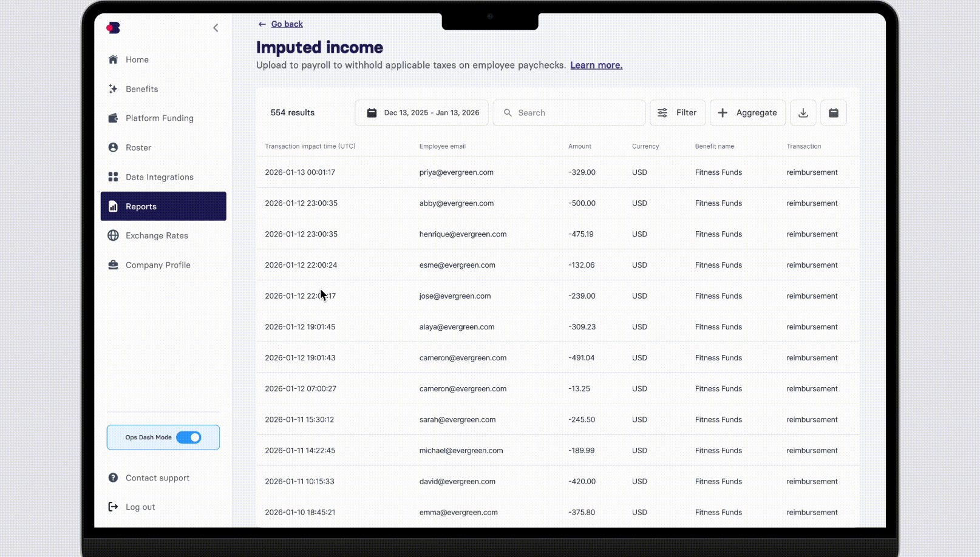Click the Aggregate button
The height and width of the screenshot is (557, 980).
pos(748,113)
